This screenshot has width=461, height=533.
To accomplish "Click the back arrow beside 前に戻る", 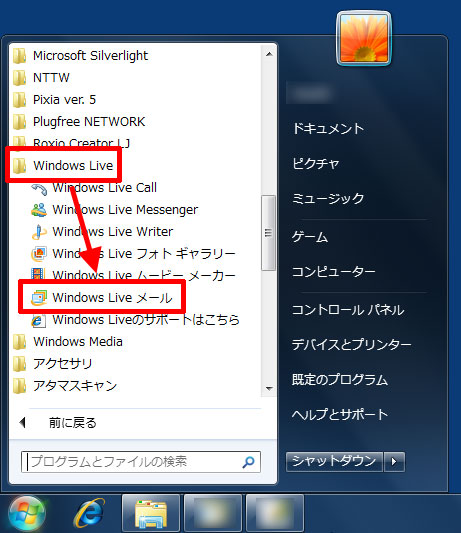I will pyautogui.click(x=23, y=423).
